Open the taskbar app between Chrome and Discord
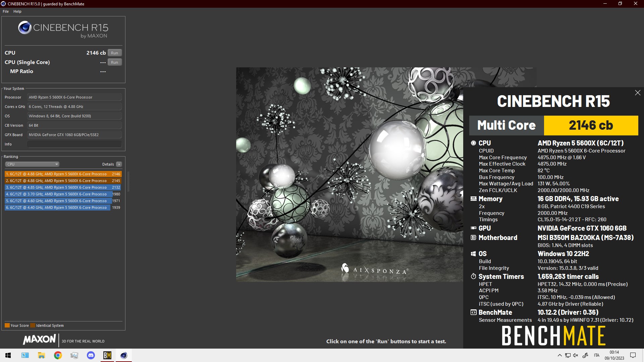644x362 pixels. pyautogui.click(x=74, y=355)
